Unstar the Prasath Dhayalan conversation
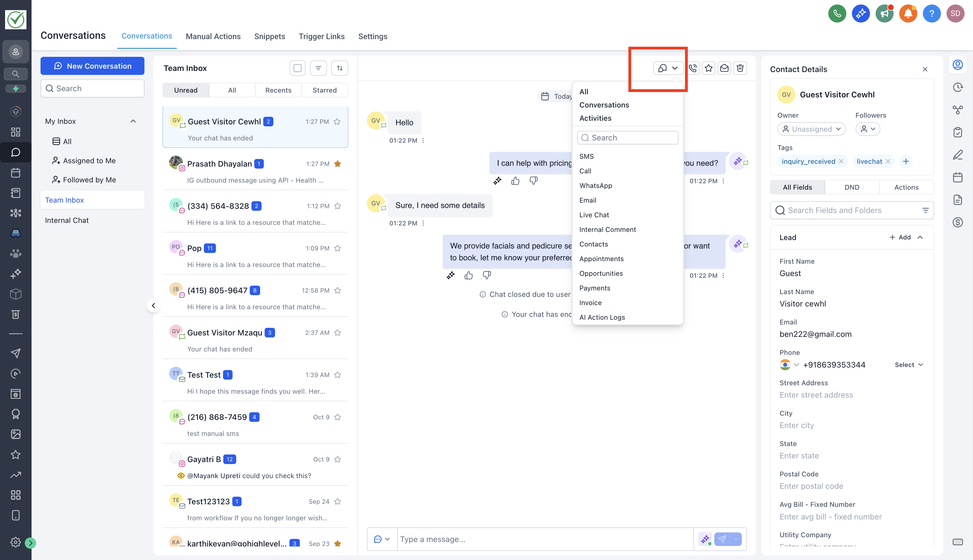This screenshot has height=560, width=973. [x=337, y=164]
